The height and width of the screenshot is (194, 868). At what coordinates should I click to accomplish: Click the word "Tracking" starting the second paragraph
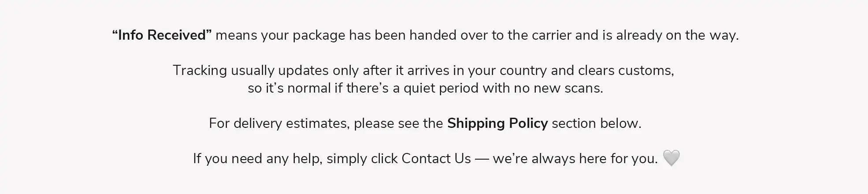point(200,71)
